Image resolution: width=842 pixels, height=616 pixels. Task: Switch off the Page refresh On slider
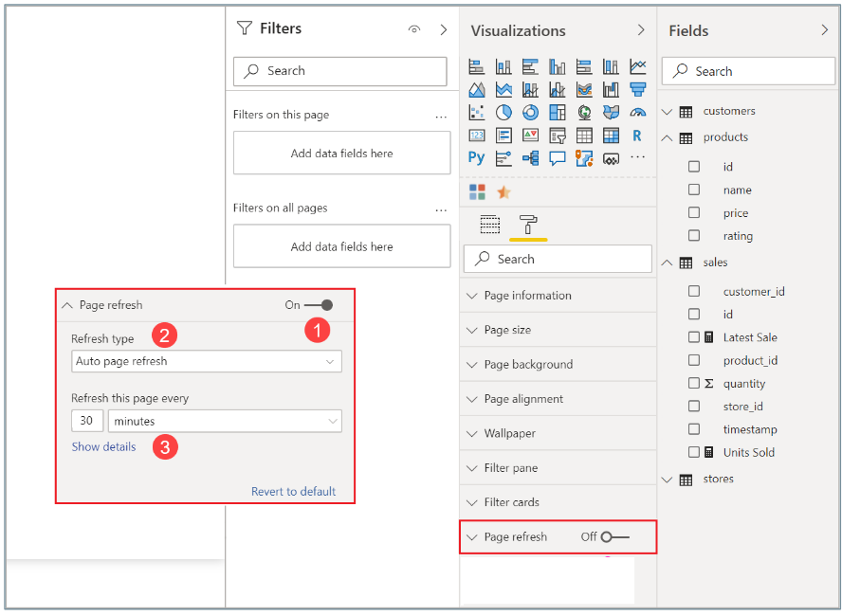coord(319,305)
